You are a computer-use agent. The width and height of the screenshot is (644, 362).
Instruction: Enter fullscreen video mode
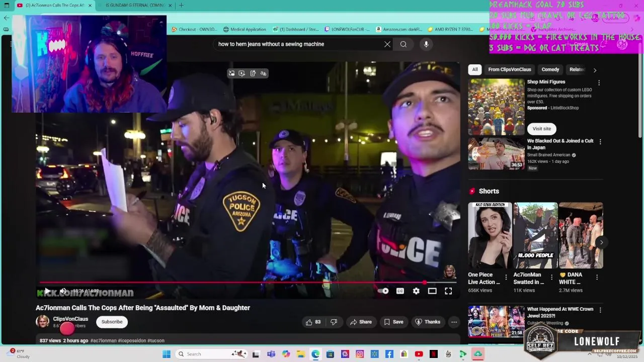click(448, 291)
